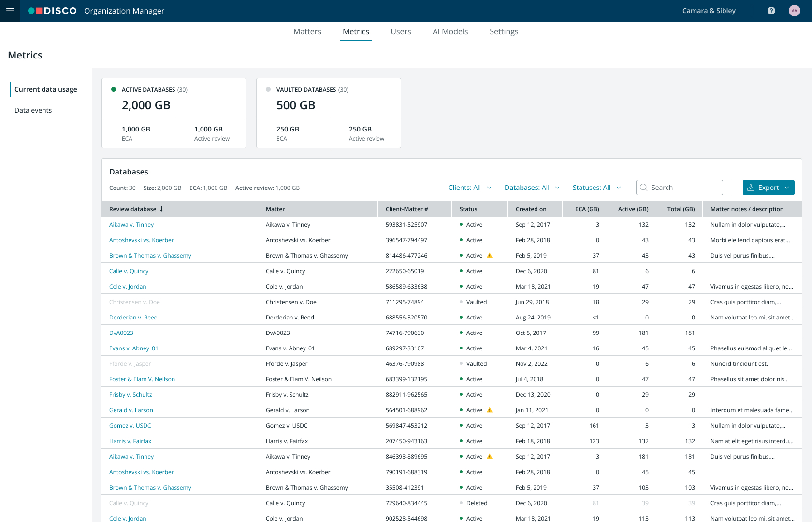Open Harris v. Fairfax database link
The height and width of the screenshot is (522, 812).
click(130, 441)
